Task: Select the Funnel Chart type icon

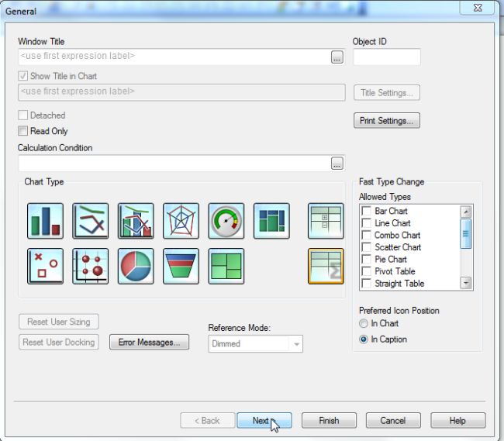Action: (181, 267)
